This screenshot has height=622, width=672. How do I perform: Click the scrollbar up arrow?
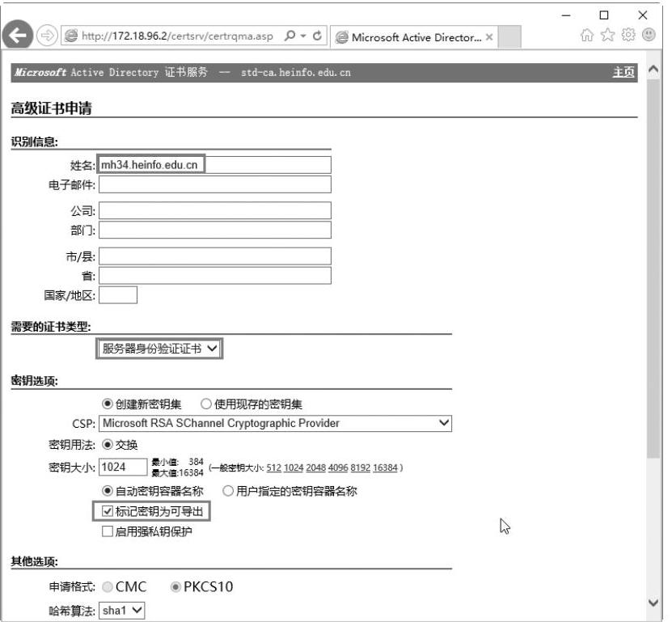pyautogui.click(x=653, y=70)
